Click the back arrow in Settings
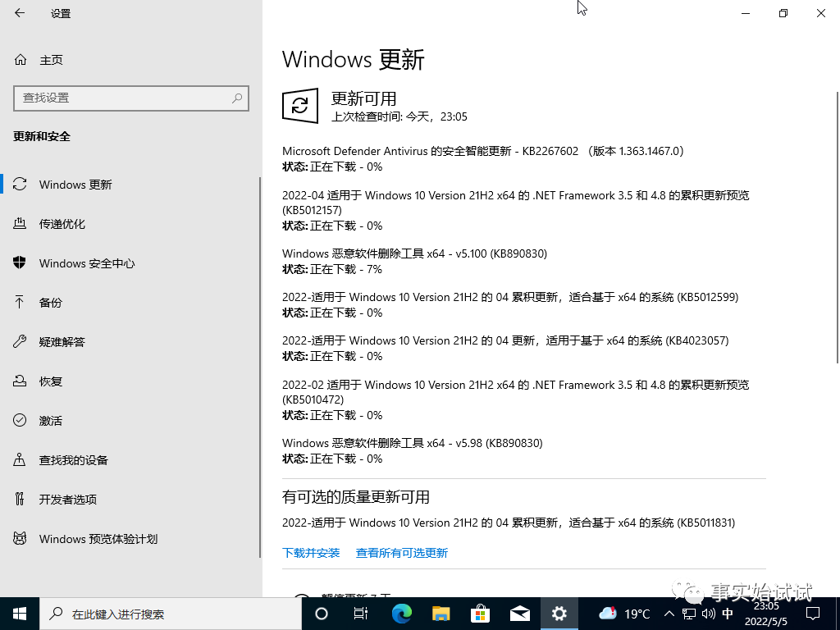Image resolution: width=840 pixels, height=630 pixels. tap(20, 13)
